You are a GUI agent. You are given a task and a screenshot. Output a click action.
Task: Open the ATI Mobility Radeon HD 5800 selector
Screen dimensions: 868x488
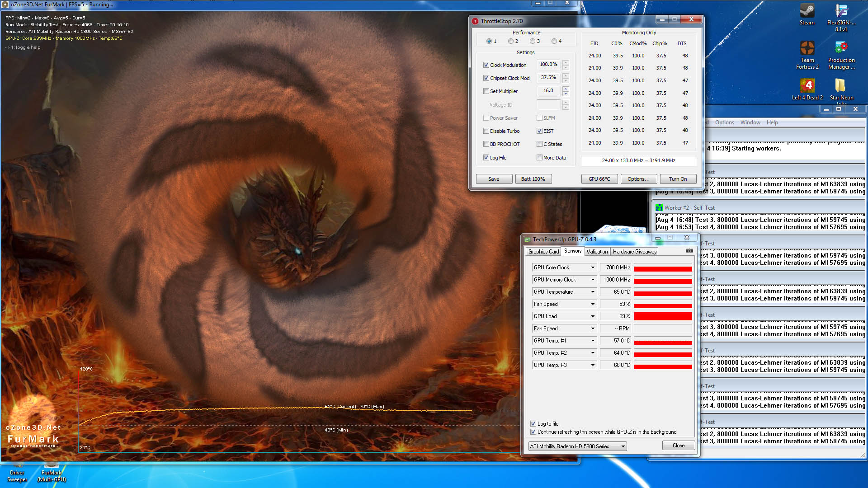(578, 446)
